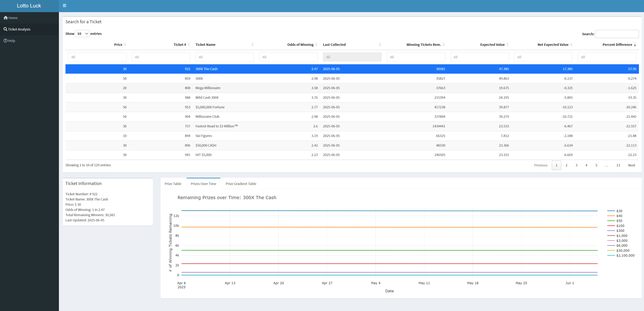Image resolution: width=644 pixels, height=311 pixels.
Task: Open the Ticket Name column filter
Action: 224,57
